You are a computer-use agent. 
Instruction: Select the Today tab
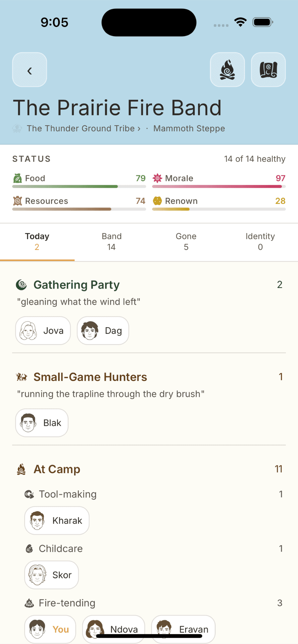(x=37, y=242)
